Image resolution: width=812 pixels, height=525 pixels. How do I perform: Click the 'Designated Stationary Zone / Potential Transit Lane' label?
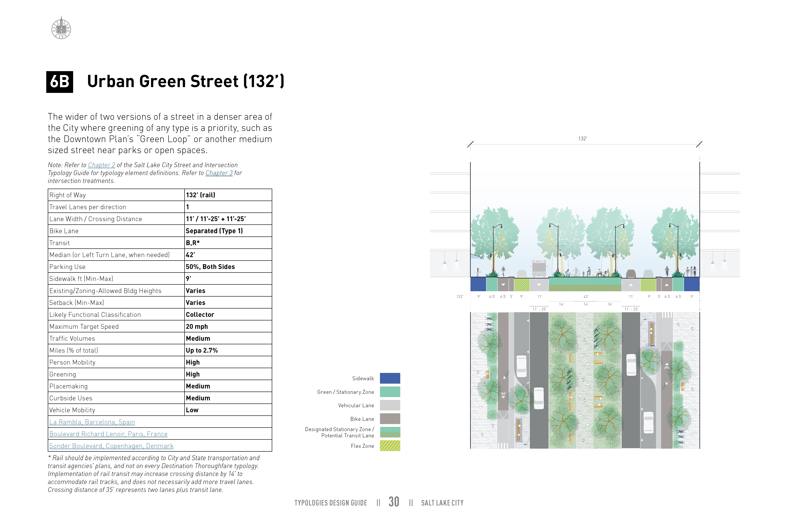click(340, 432)
